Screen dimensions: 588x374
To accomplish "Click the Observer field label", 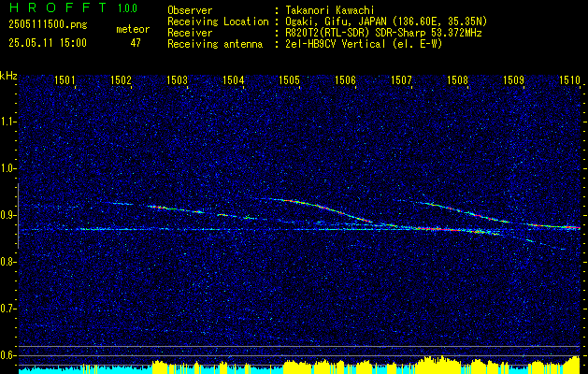I will click(x=190, y=10).
